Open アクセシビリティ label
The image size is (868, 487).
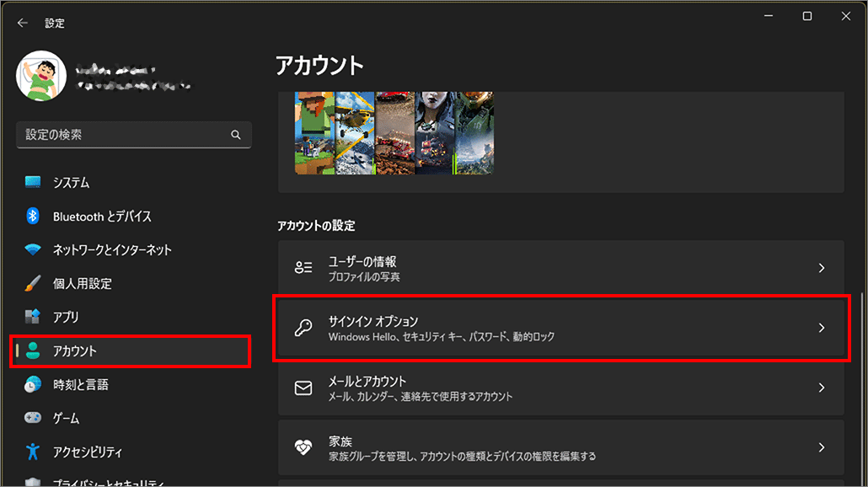point(87,452)
